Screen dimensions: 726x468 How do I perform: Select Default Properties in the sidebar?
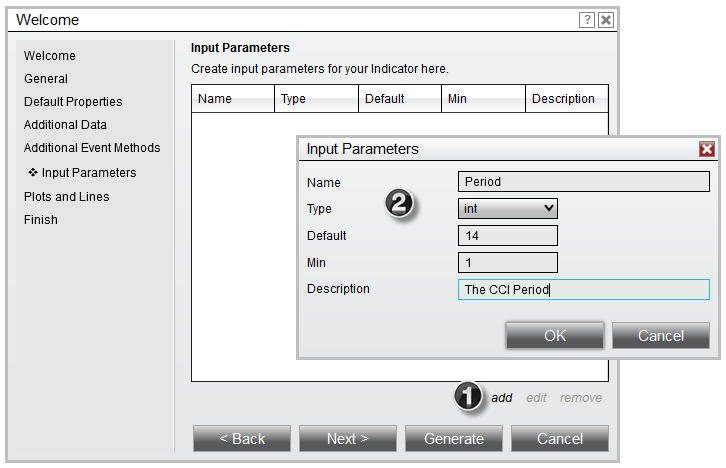pos(73,102)
